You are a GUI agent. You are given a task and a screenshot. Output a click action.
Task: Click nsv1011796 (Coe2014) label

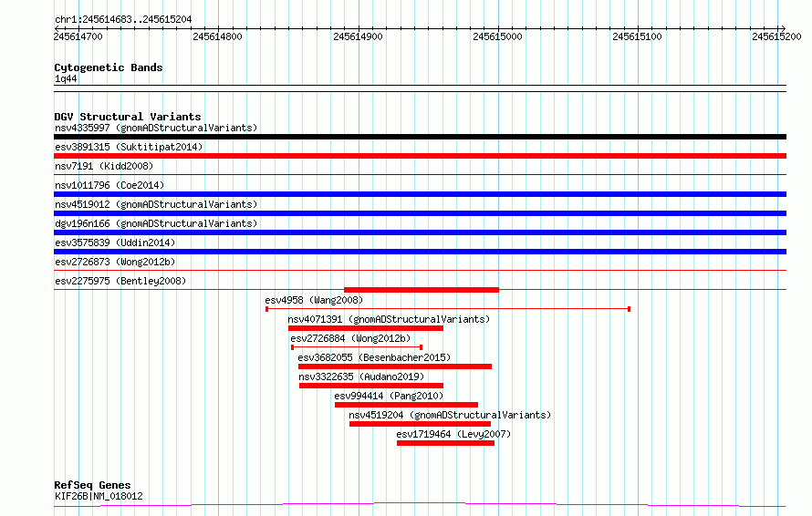coord(109,185)
